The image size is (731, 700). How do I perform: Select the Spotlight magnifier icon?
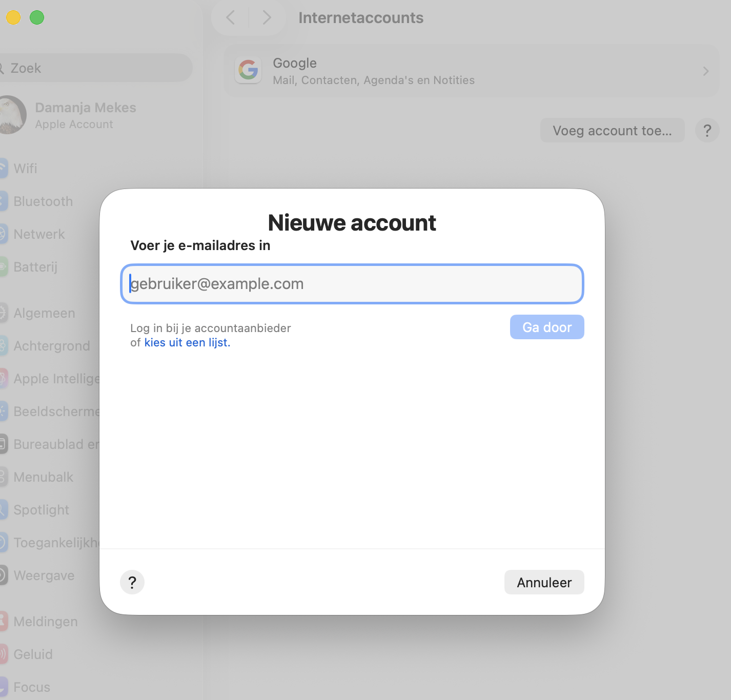4,509
